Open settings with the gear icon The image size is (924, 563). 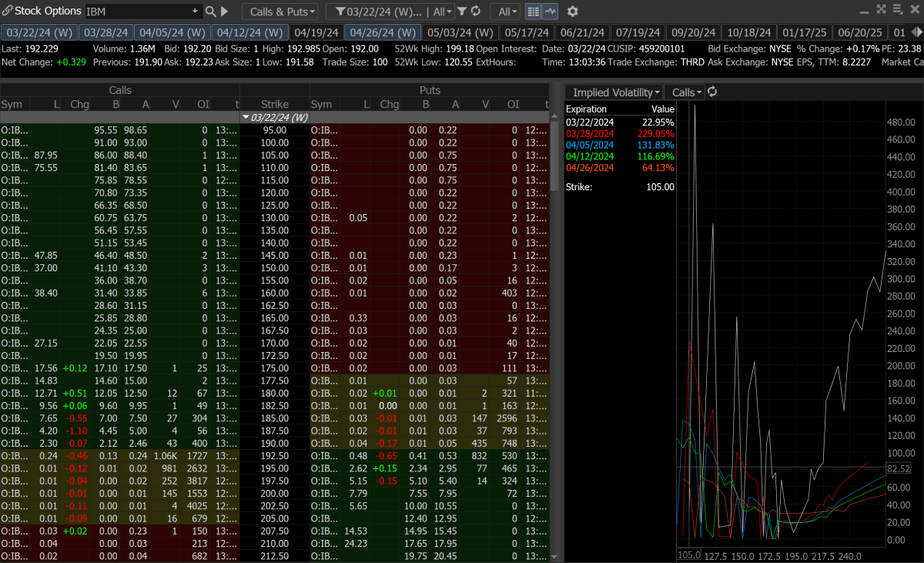point(572,12)
